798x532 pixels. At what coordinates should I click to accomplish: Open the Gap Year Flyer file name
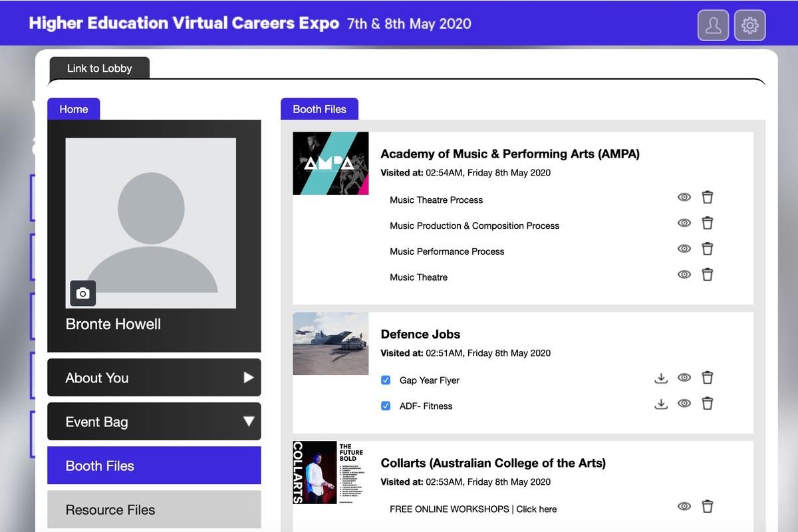430,380
